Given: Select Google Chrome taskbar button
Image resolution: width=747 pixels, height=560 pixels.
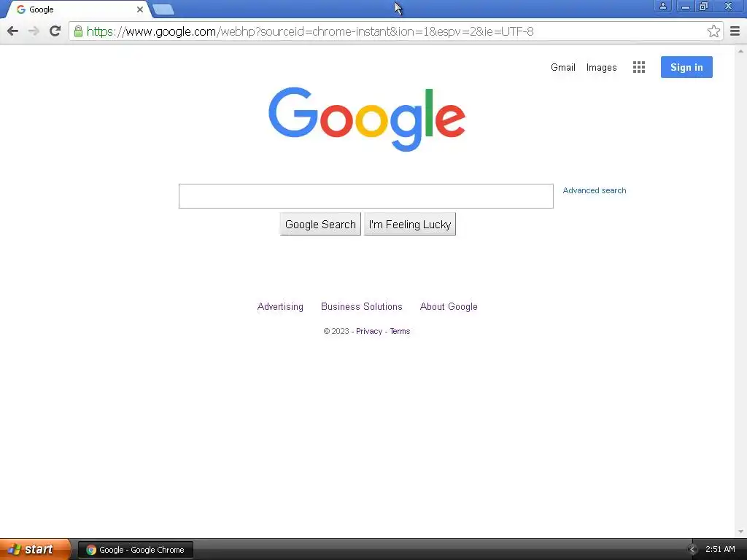Looking at the screenshot, I should click(136, 550).
